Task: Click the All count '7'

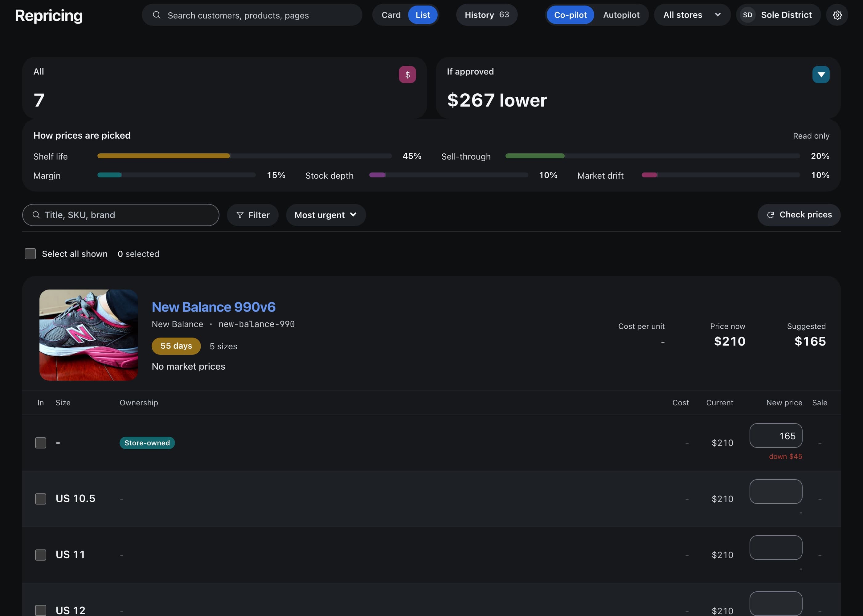Action: (39, 100)
